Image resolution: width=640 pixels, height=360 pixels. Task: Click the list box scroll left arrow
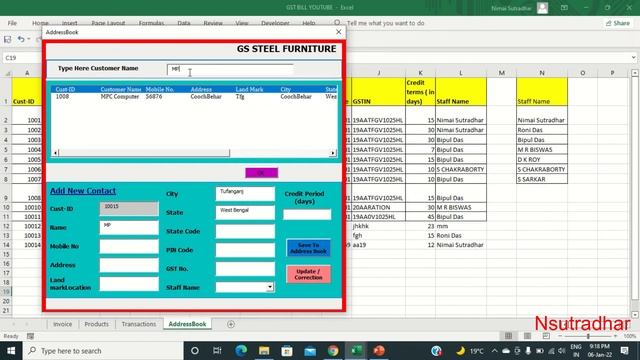[x=55, y=153]
